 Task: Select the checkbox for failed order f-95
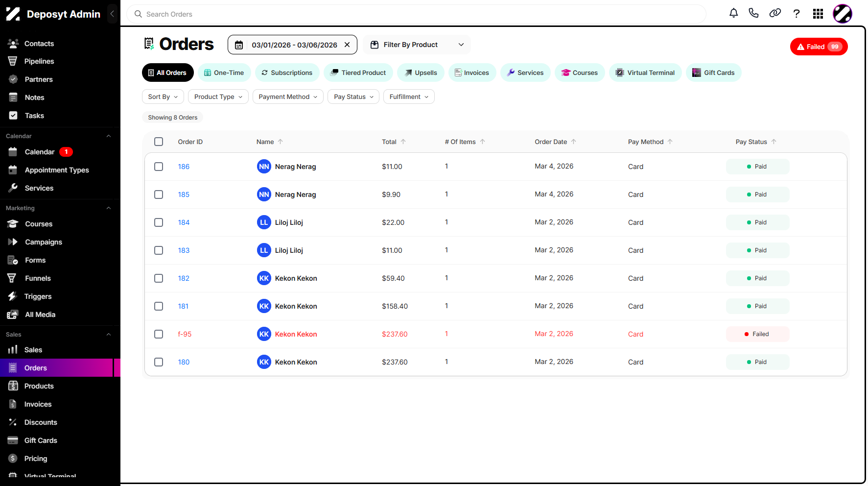[x=159, y=334]
